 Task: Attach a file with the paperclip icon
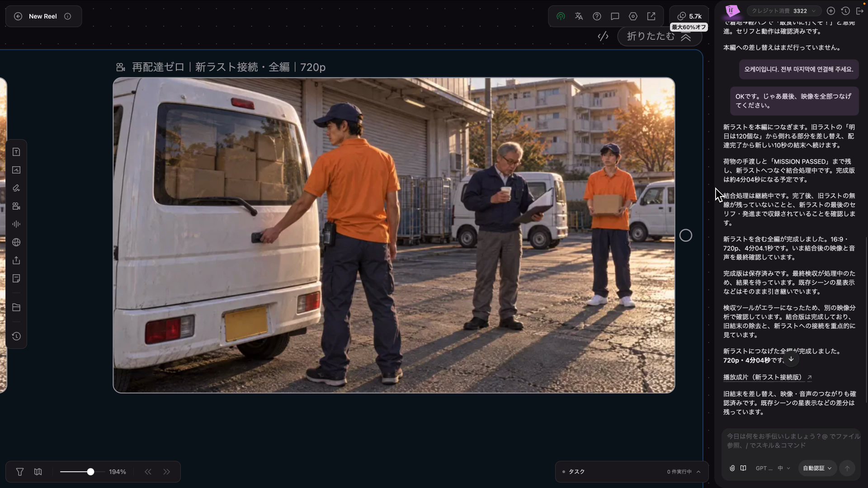click(732, 468)
